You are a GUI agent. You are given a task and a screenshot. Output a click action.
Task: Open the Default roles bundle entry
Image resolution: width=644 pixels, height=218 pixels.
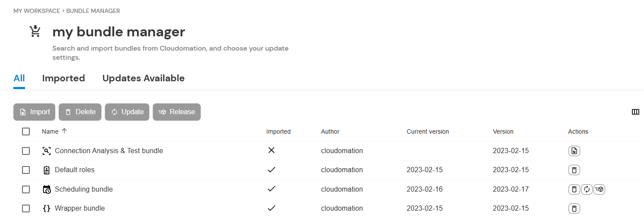click(x=75, y=170)
